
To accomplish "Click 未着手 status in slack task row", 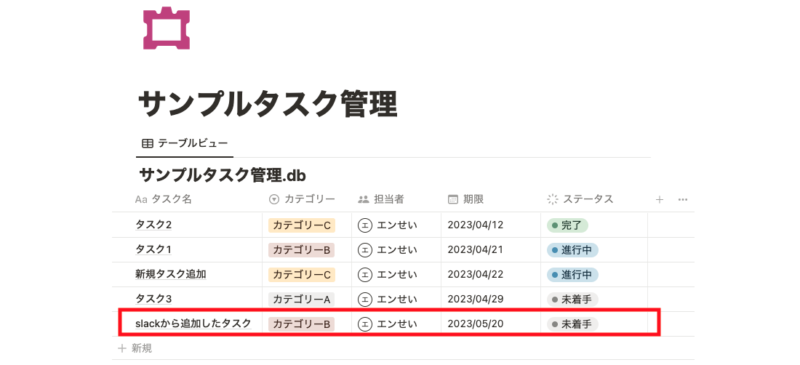I will pos(572,323).
